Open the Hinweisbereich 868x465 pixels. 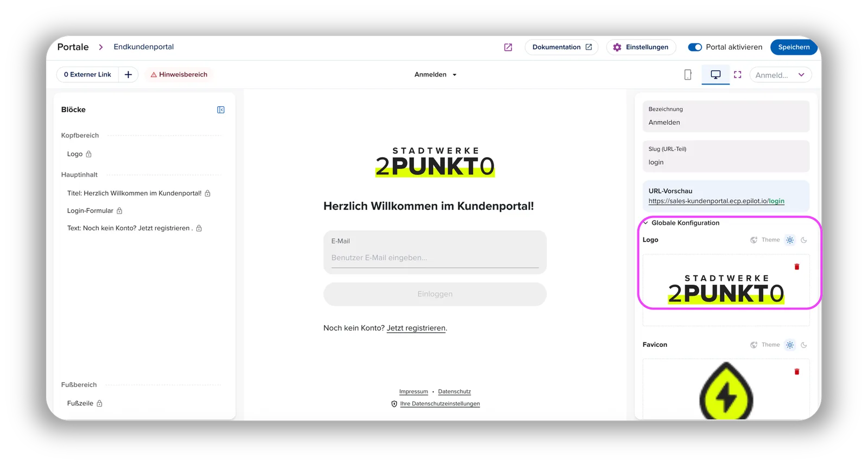click(x=179, y=75)
